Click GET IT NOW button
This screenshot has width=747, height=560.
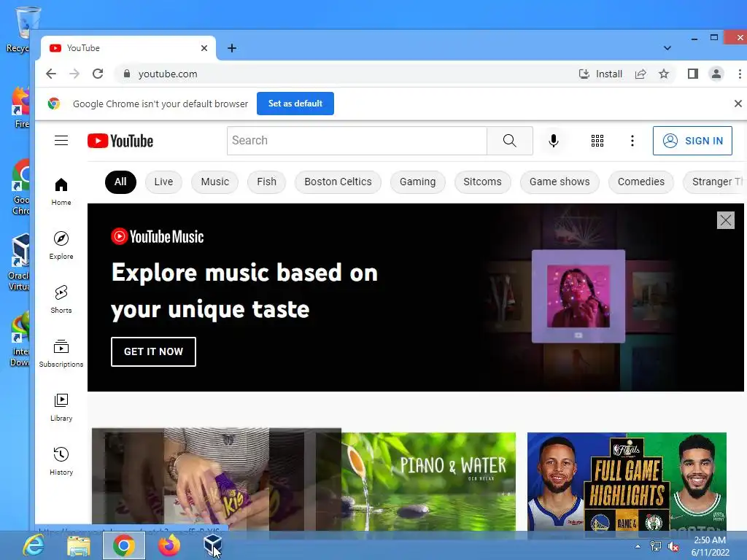click(x=153, y=352)
